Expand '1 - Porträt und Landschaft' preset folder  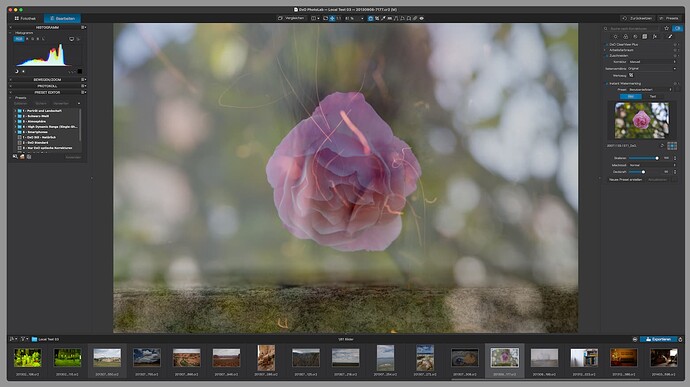pyautogui.click(x=15, y=111)
